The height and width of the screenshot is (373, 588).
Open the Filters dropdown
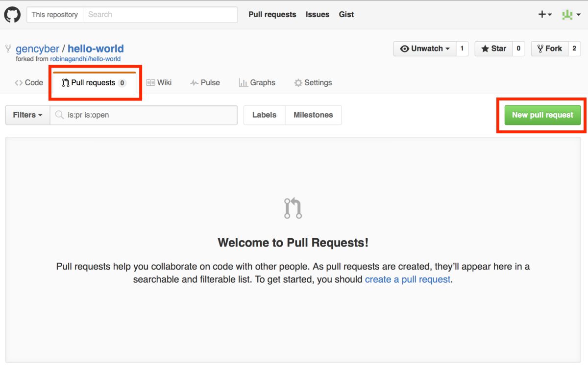[x=27, y=115]
